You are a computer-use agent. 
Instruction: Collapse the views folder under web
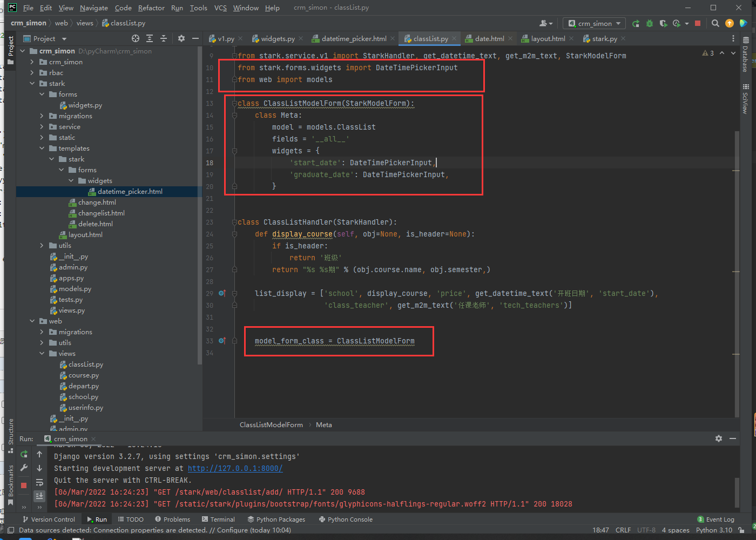(x=42, y=353)
